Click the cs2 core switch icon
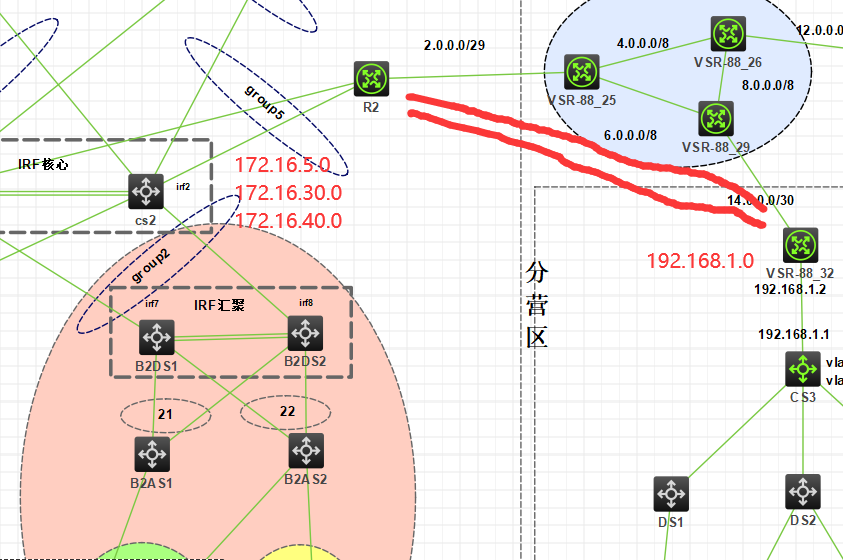This screenshot has height=560, width=843. [x=146, y=191]
